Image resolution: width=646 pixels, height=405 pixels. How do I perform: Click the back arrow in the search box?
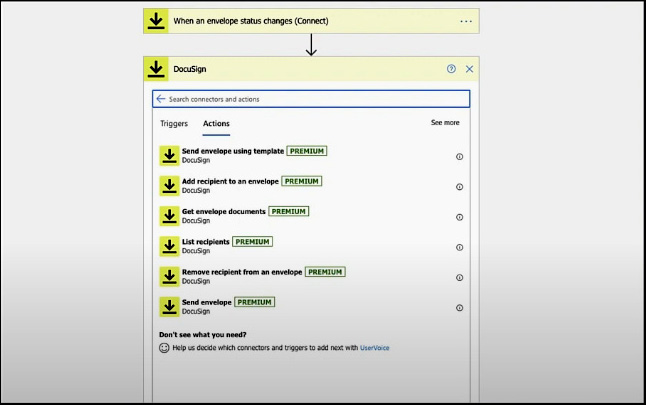(x=161, y=99)
